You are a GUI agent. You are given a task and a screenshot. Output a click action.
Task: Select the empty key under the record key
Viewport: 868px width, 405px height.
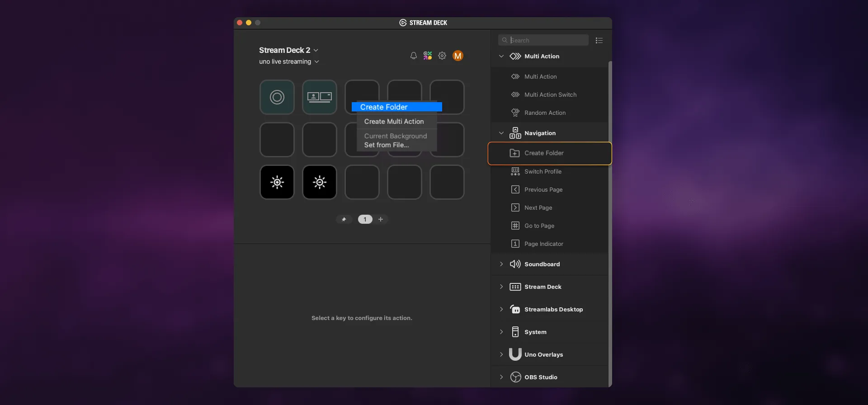pos(277,140)
